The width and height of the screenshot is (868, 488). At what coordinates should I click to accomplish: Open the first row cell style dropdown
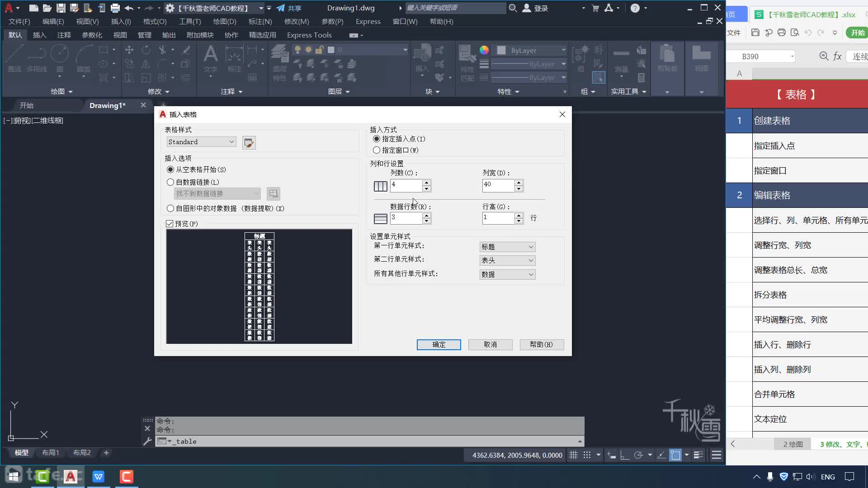(507, 247)
